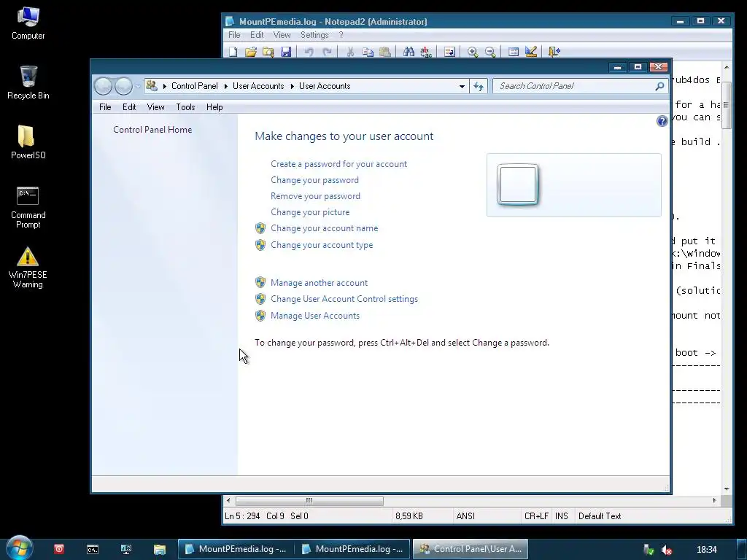This screenshot has height=560, width=747.
Task: Open the File menu in Control Panel
Action: 105,107
